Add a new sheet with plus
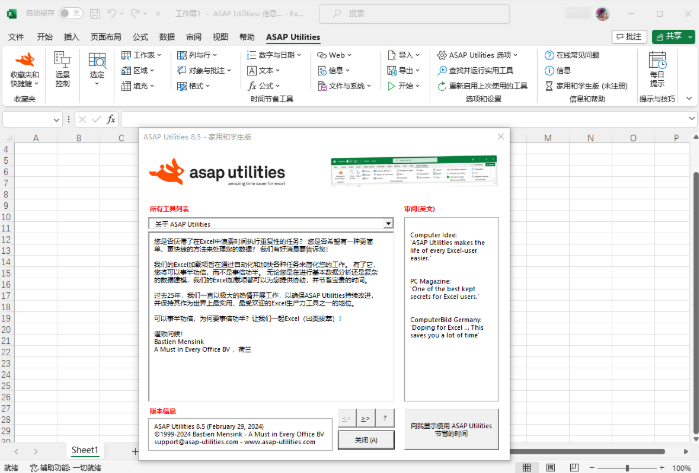 pos(135,452)
